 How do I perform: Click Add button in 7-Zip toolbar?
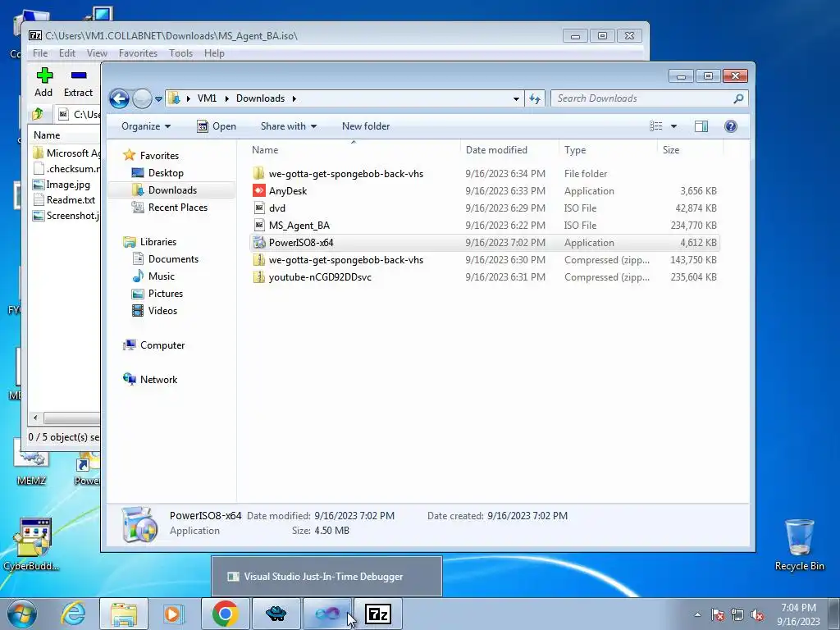(x=44, y=83)
